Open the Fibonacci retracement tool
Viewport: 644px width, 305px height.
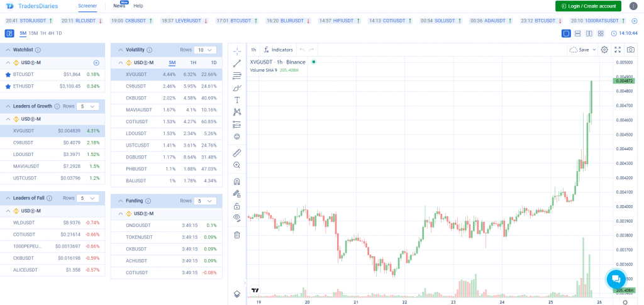pyautogui.click(x=237, y=75)
